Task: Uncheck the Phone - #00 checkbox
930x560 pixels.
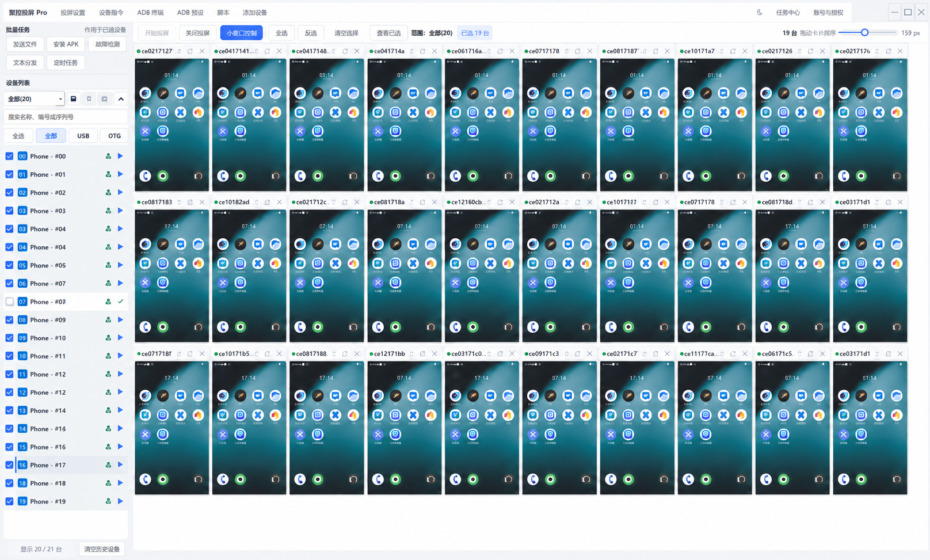Action: coord(9,156)
